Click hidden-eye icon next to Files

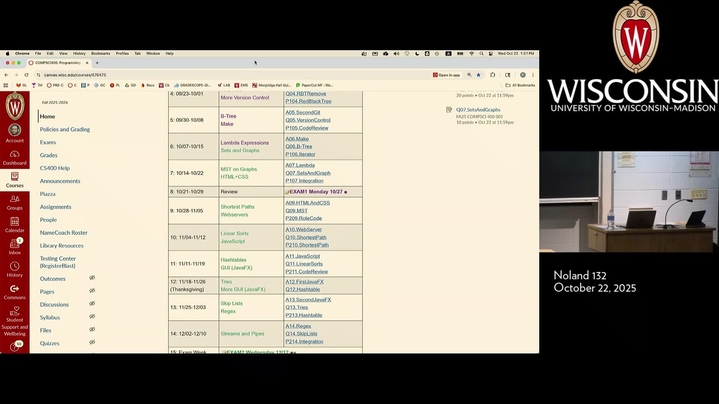click(x=92, y=330)
